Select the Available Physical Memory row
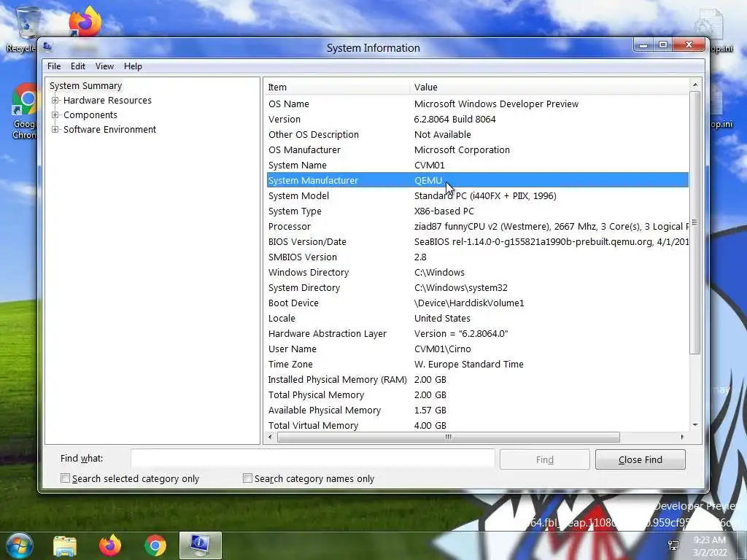Image resolution: width=747 pixels, height=560 pixels. 477,410
